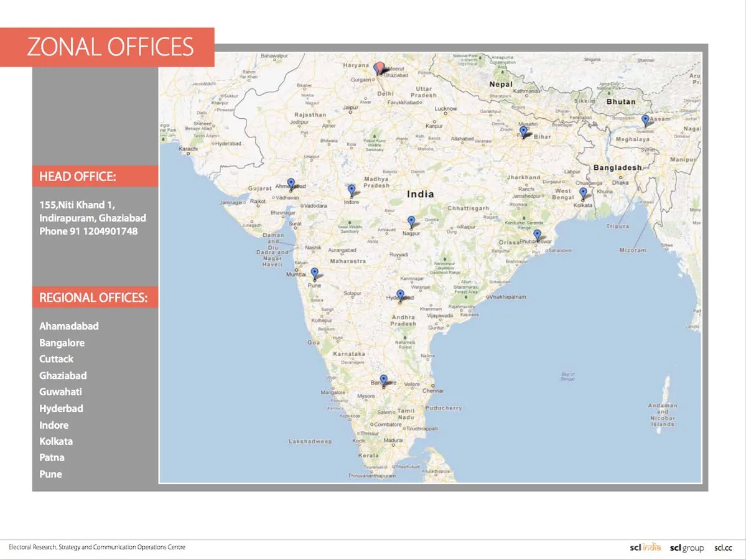Select the blue map pin at Nagpur

[411, 222]
